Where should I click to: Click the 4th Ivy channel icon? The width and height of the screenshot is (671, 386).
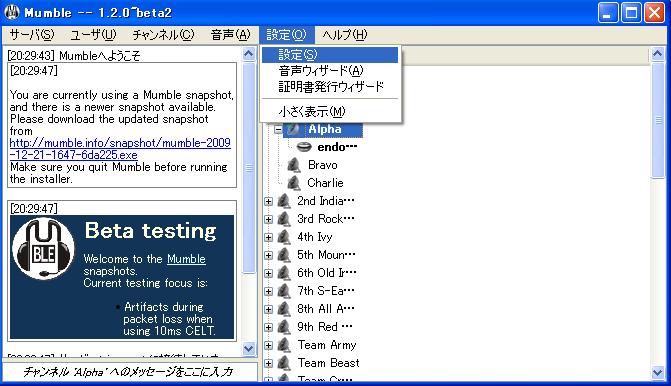[284, 237]
